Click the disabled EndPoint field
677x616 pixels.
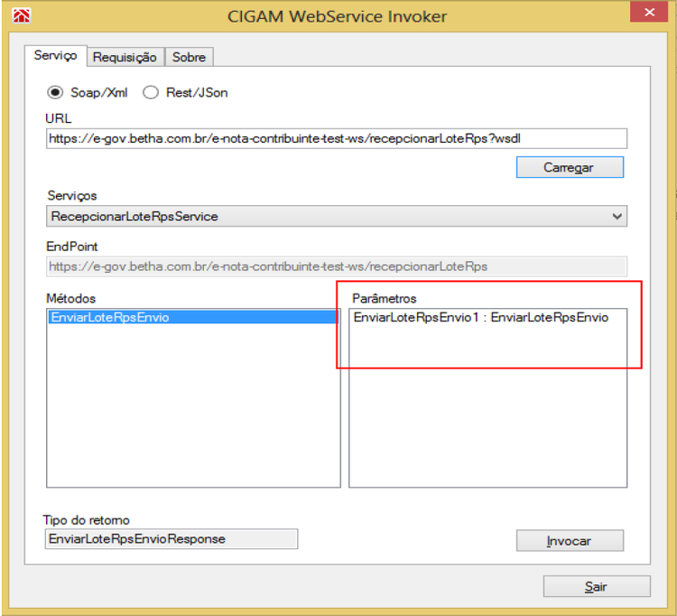point(337,266)
